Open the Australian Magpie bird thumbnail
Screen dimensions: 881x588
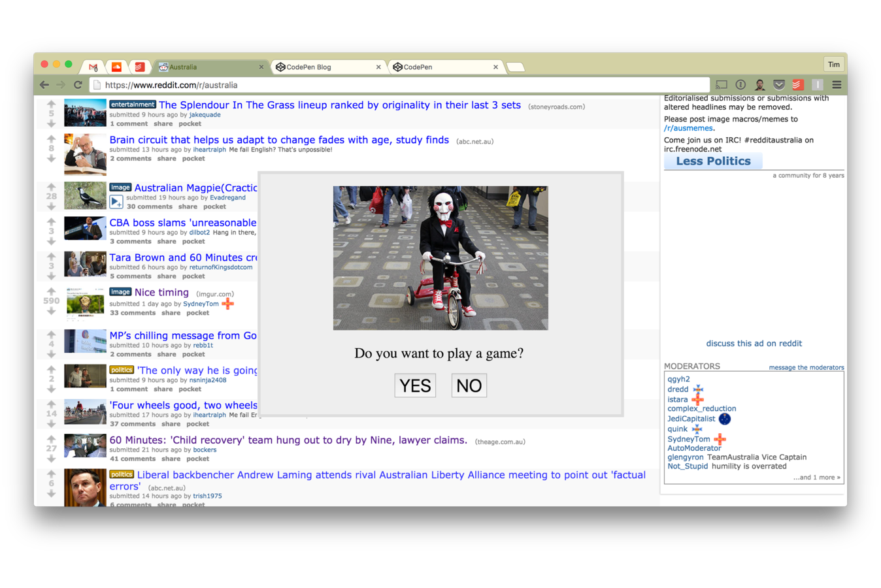coord(85,195)
